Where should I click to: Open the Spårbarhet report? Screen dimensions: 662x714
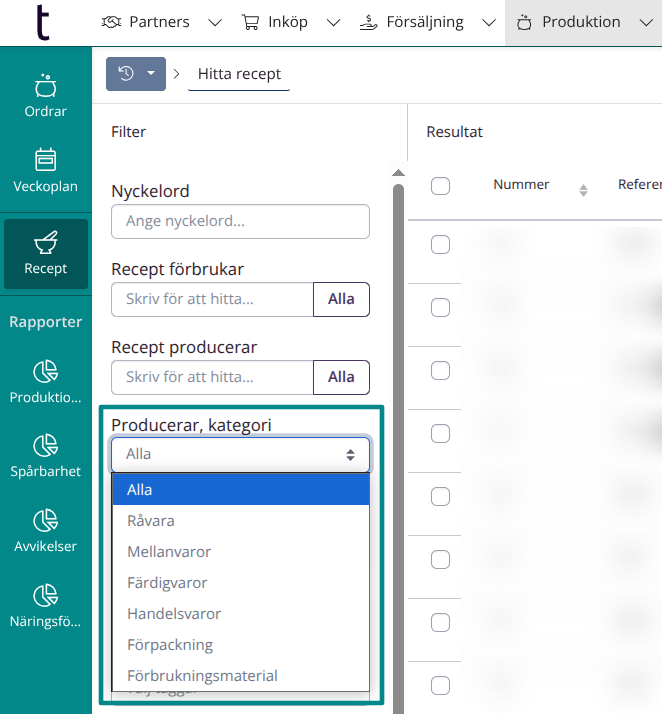coord(45,457)
